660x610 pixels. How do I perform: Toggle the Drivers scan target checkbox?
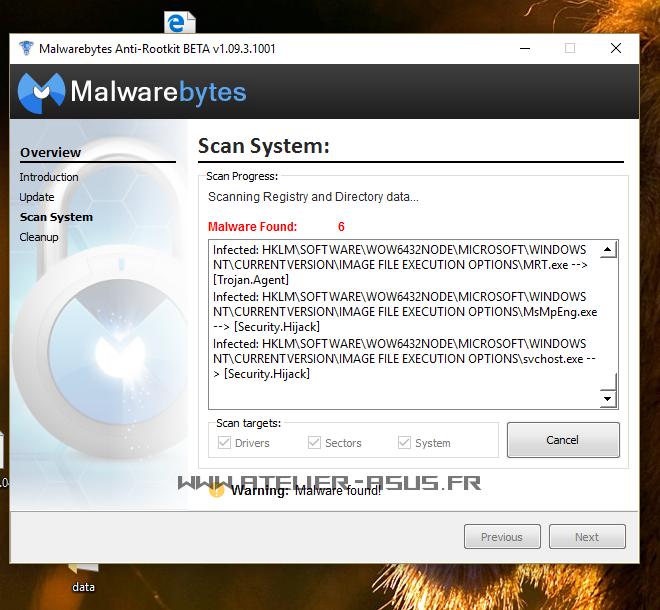(225, 443)
